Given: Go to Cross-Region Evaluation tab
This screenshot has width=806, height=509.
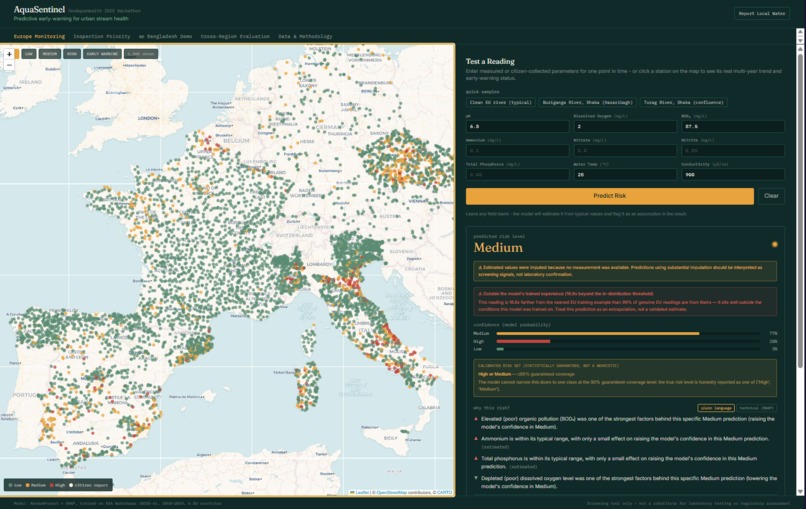Looking at the screenshot, I should pyautogui.click(x=235, y=37).
